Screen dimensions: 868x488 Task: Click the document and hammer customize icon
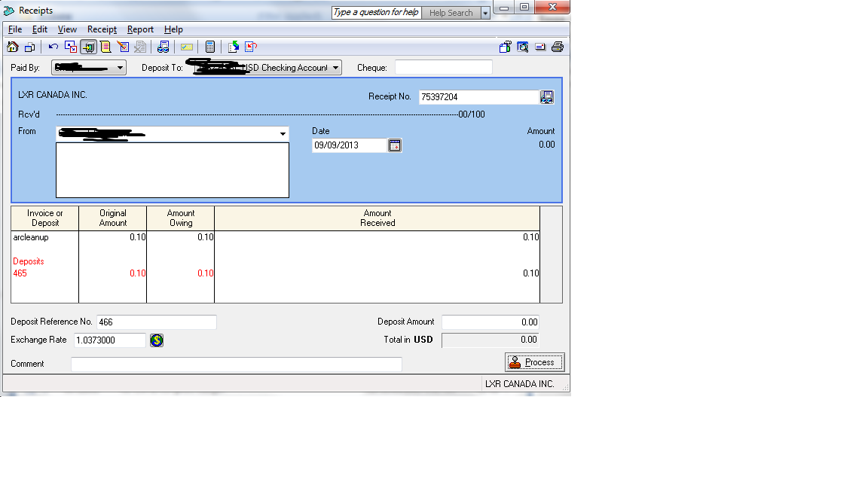click(x=505, y=47)
